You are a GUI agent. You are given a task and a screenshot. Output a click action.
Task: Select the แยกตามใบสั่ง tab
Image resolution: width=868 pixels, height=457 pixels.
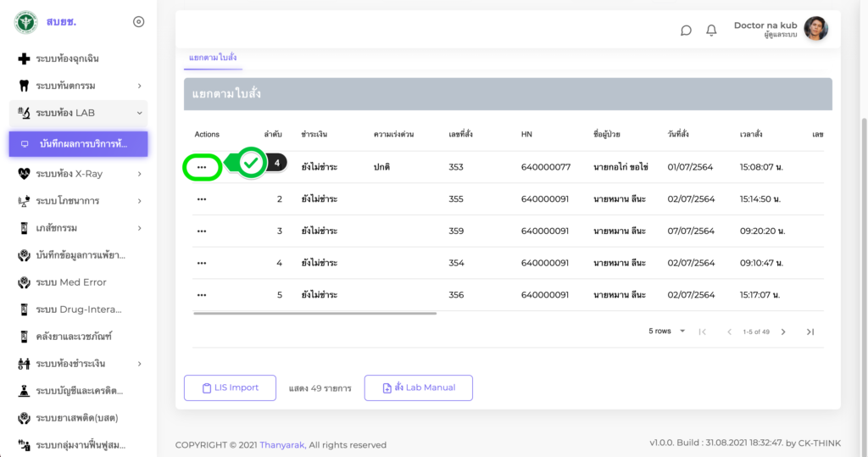(x=213, y=57)
